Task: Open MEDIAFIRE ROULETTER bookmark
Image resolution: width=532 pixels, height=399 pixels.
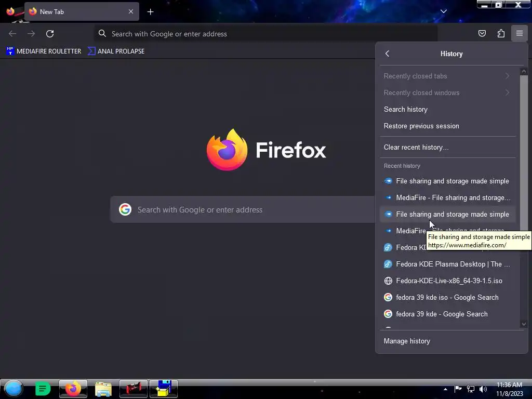Action: pyautogui.click(x=44, y=51)
